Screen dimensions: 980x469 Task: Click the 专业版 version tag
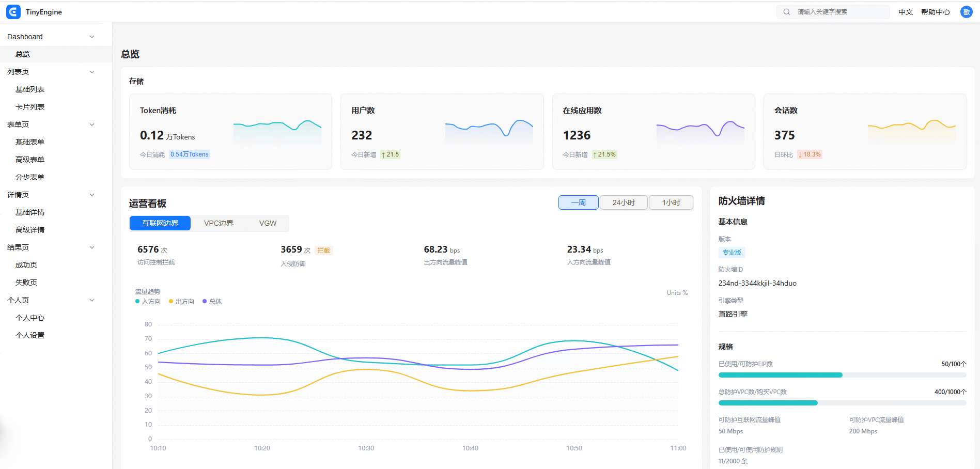coord(732,253)
